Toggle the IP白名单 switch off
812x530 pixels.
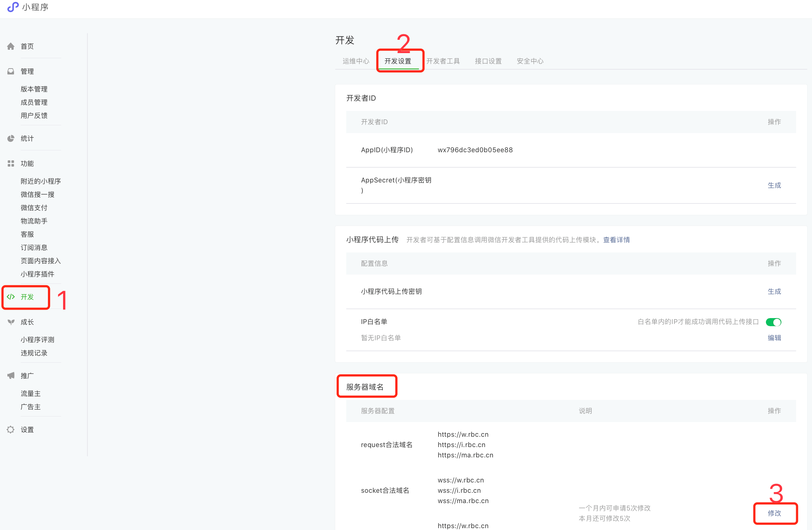[x=773, y=322]
